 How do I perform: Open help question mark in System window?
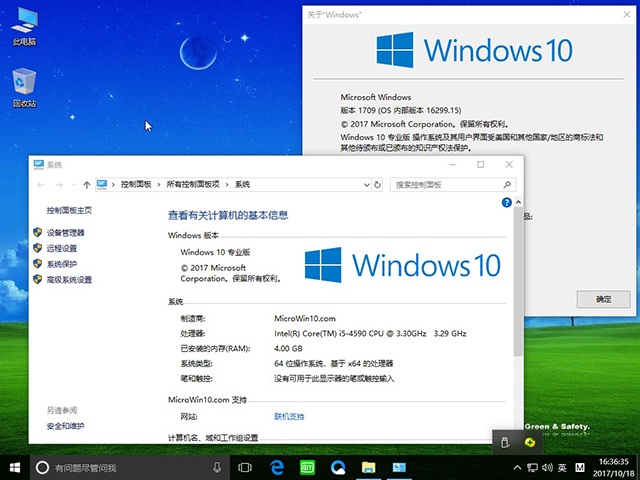[x=507, y=202]
